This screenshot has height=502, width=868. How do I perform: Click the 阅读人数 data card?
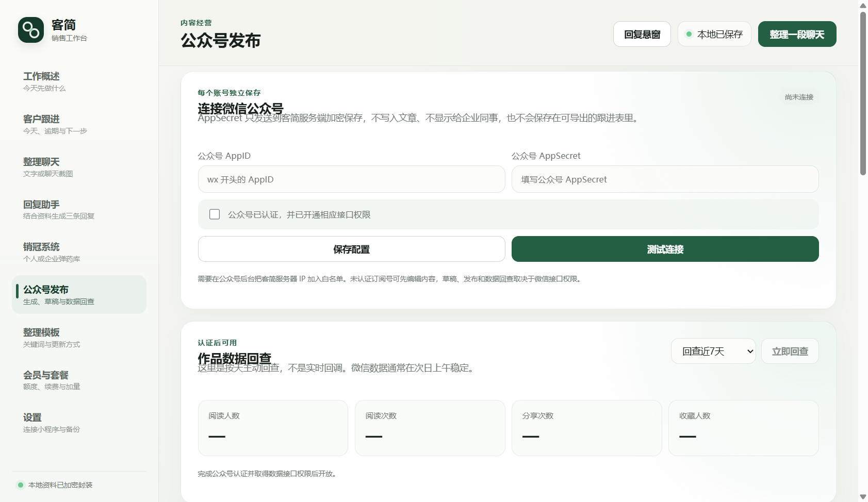[x=273, y=428]
